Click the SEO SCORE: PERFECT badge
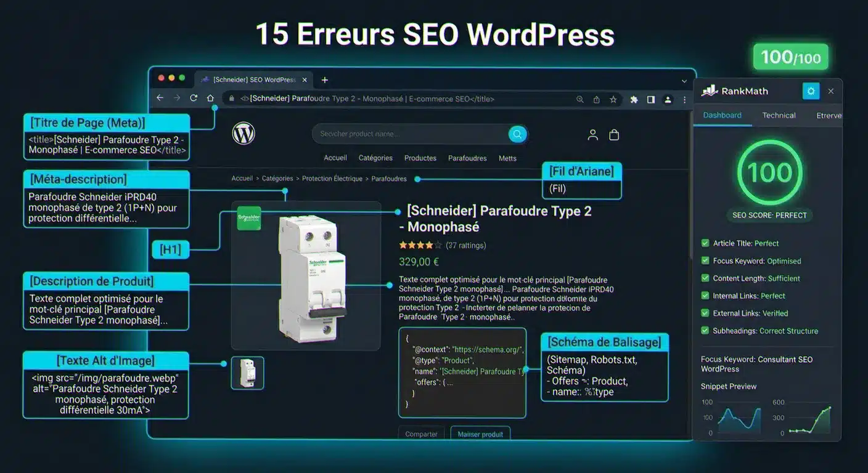The height and width of the screenshot is (473, 868). point(769,215)
